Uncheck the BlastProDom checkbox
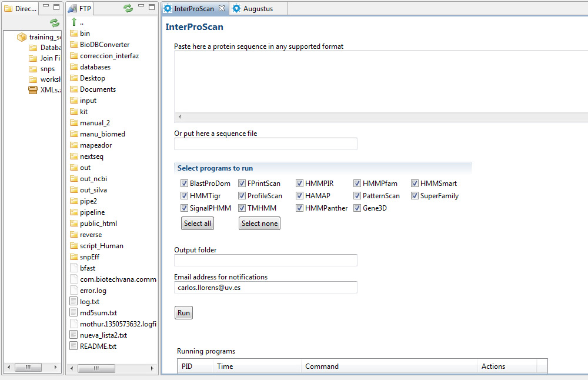This screenshot has width=588, height=380. pos(185,184)
